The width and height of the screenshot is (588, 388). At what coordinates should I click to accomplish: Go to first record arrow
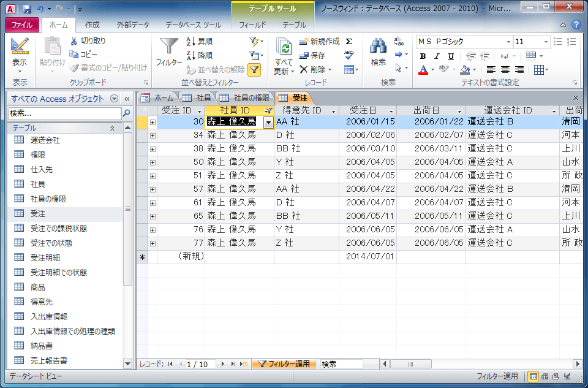171,363
